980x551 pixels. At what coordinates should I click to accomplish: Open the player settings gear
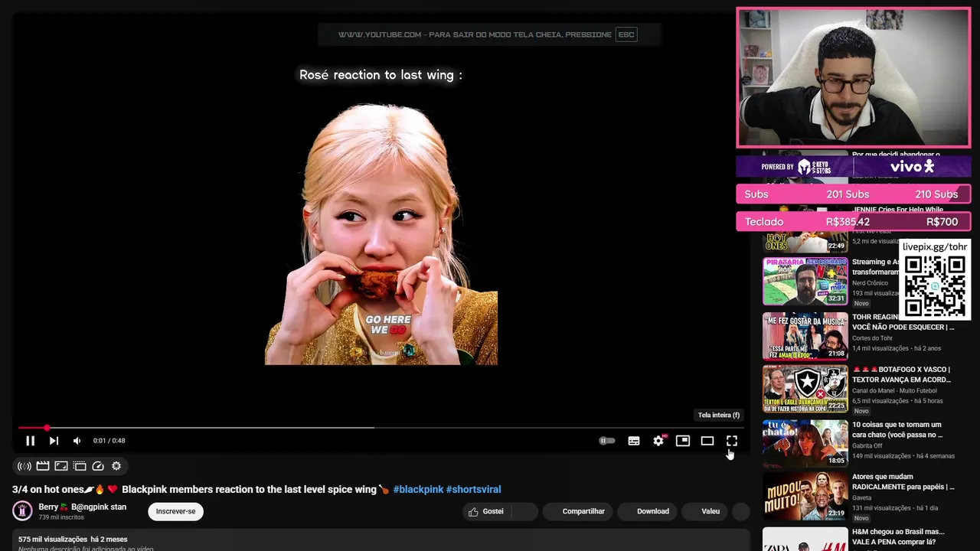658,441
